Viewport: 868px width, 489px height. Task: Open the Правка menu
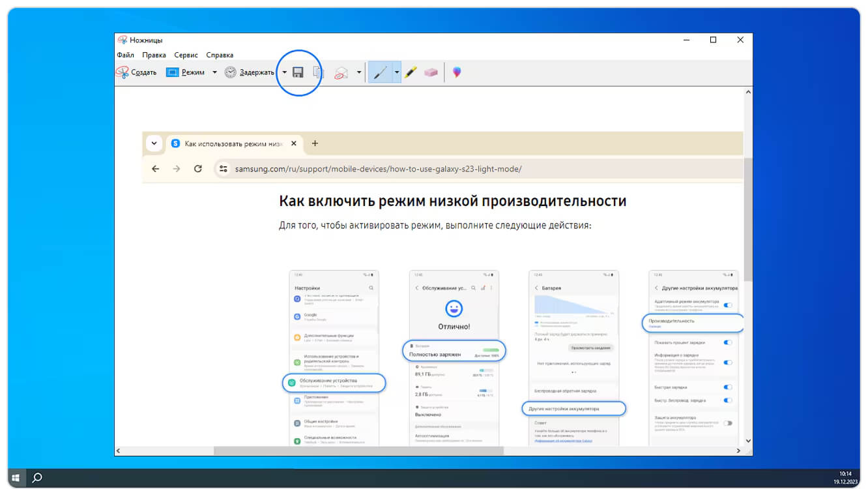tap(154, 55)
